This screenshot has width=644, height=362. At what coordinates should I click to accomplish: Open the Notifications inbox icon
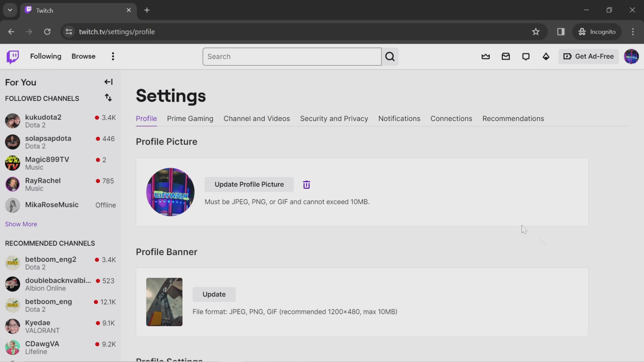pyautogui.click(x=506, y=56)
